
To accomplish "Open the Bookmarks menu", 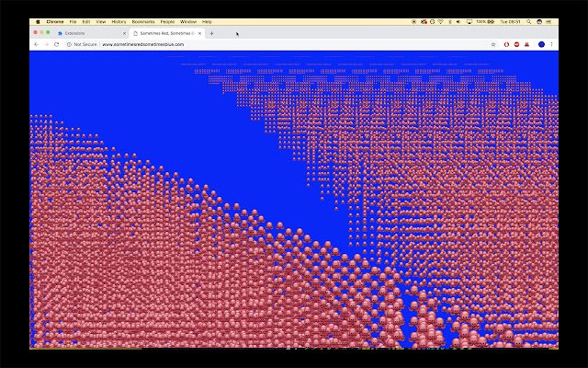I will tap(143, 22).
